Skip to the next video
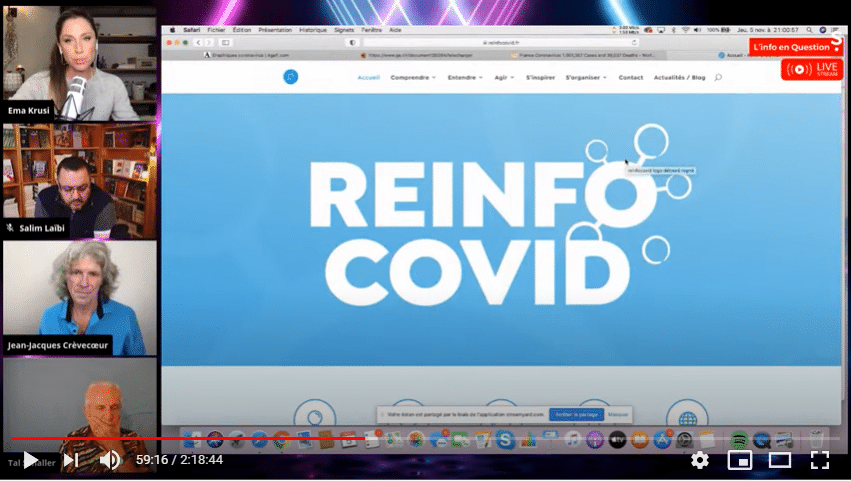The image size is (851, 481). pyautogui.click(x=71, y=460)
